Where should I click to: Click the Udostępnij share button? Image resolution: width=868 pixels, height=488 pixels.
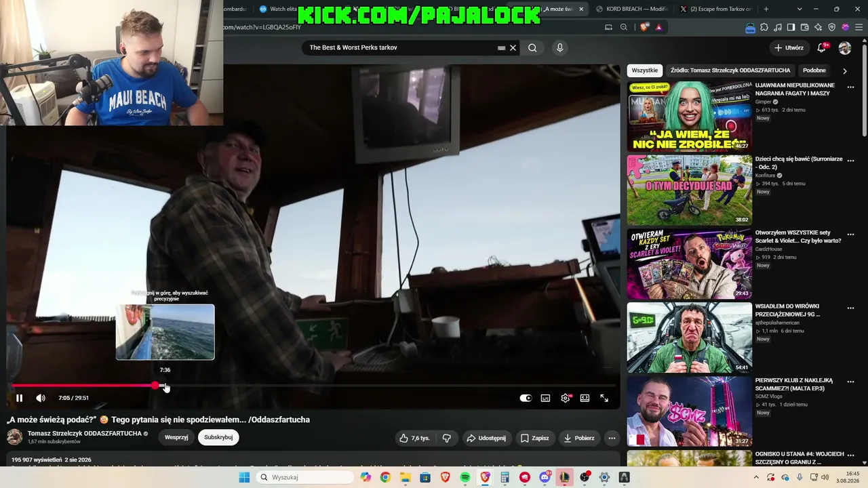pyautogui.click(x=486, y=438)
